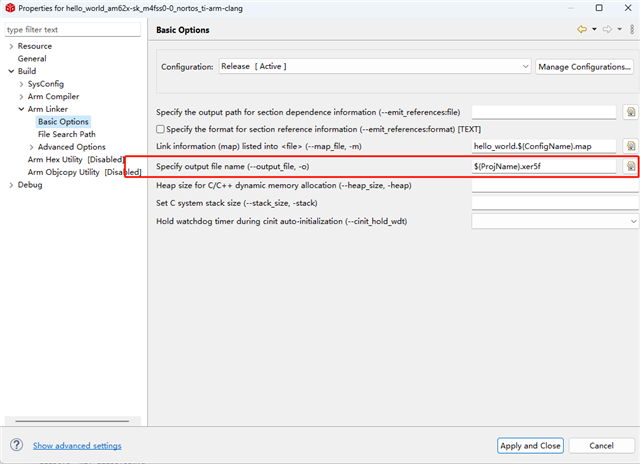Image resolution: width=640 pixels, height=464 pixels.
Task: Select the General tree item
Action: (32, 59)
